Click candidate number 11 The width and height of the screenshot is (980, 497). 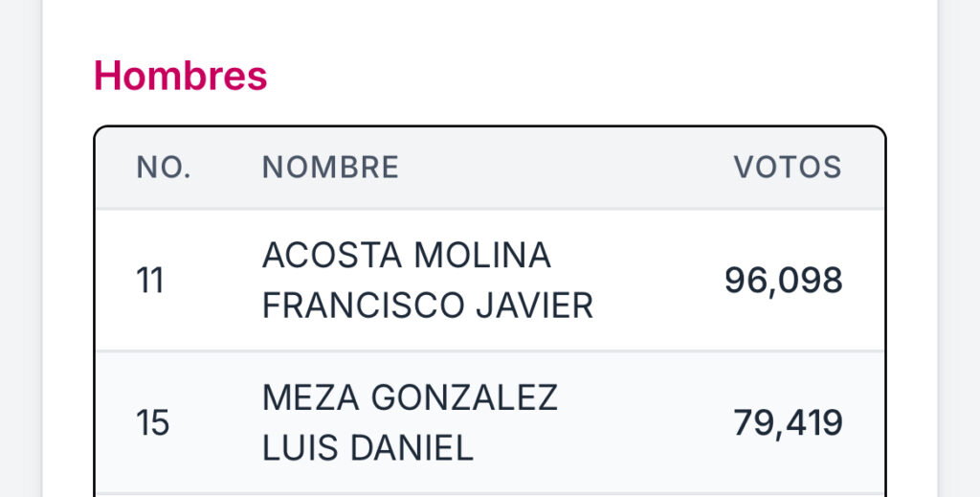(150, 281)
